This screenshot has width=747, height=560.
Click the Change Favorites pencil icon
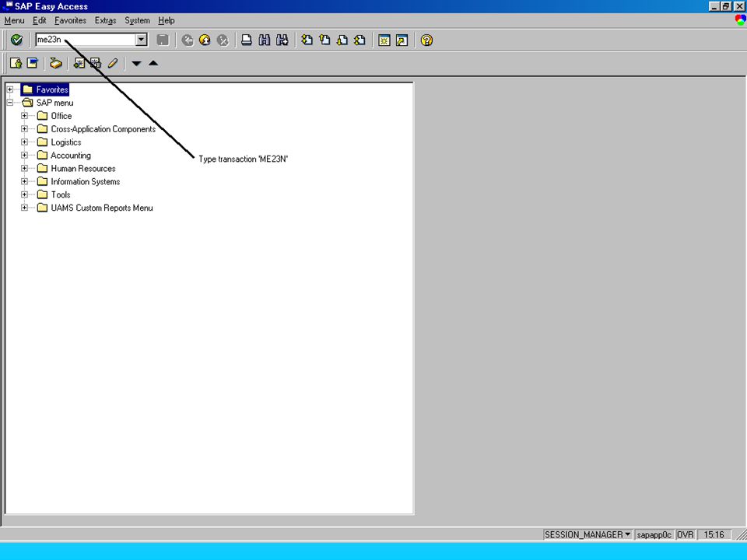pyautogui.click(x=112, y=63)
